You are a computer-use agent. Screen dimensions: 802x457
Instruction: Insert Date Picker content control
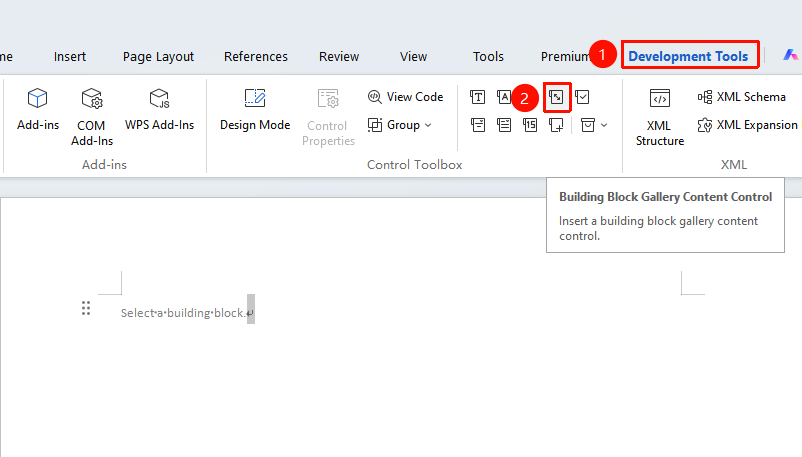(530, 125)
